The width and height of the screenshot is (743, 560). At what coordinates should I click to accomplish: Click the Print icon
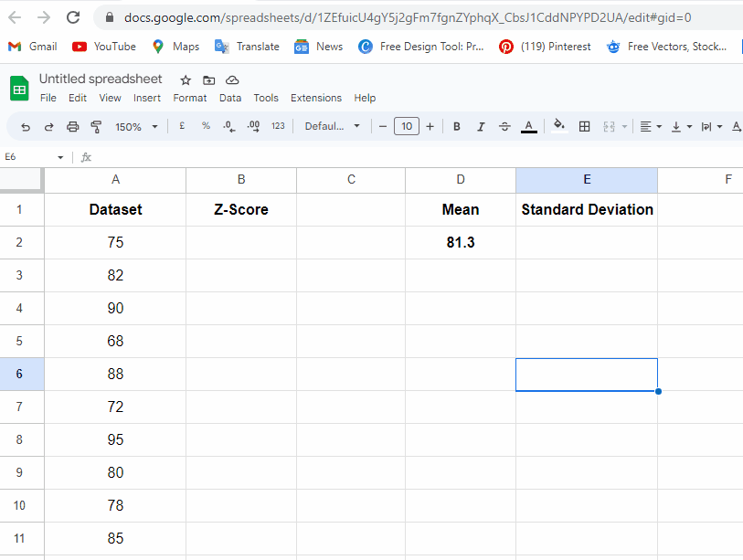tap(72, 126)
